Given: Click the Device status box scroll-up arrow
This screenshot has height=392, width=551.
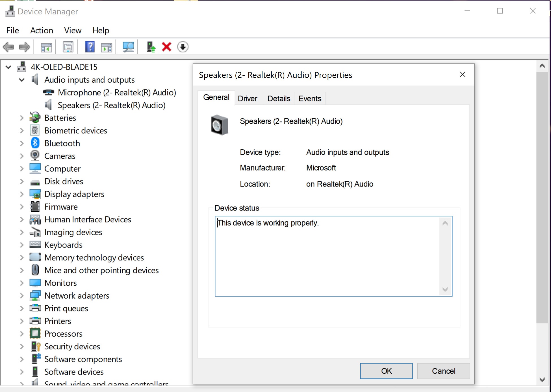Looking at the screenshot, I should tap(445, 223).
